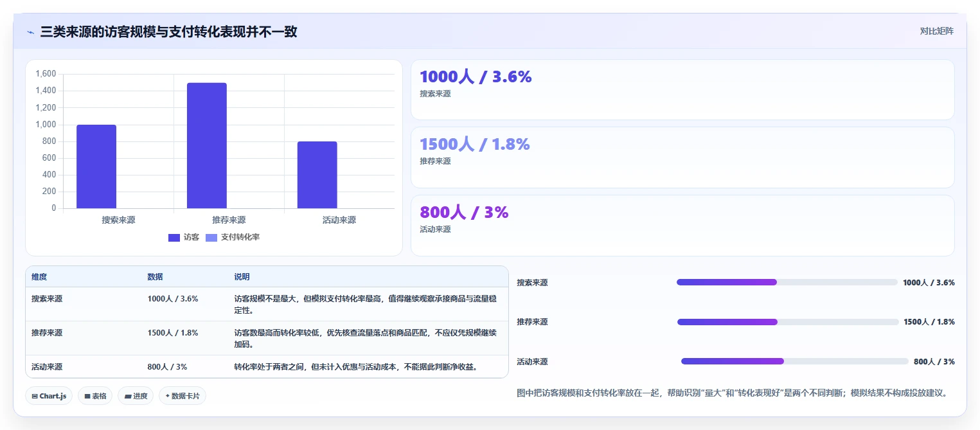
Task: Click the 支付转化率 legend label
Action: point(240,238)
